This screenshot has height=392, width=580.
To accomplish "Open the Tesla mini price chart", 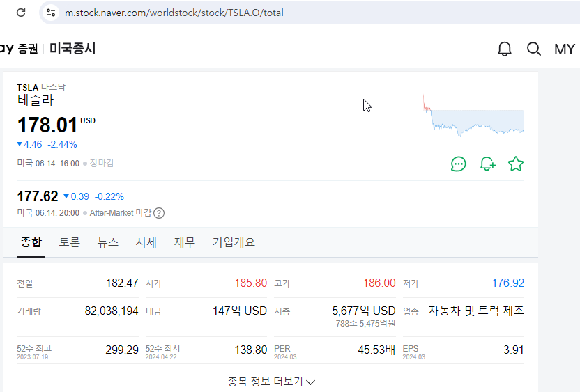I will [473, 116].
